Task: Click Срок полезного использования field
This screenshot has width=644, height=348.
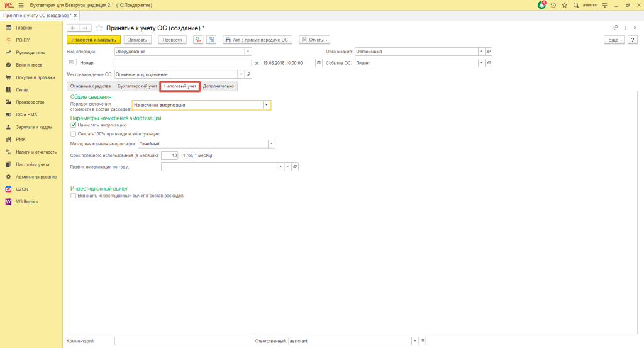Action: [169, 155]
